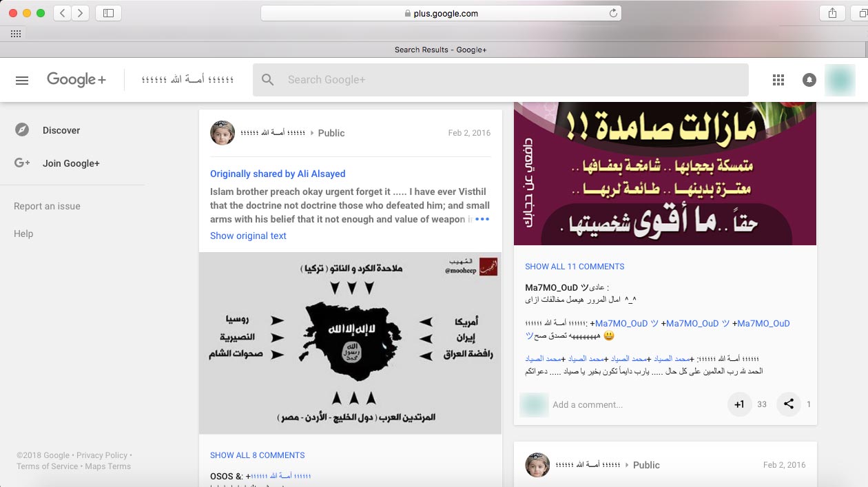868x487 pixels.
Task: Reload the page in the Safari address bar
Action: (x=613, y=13)
